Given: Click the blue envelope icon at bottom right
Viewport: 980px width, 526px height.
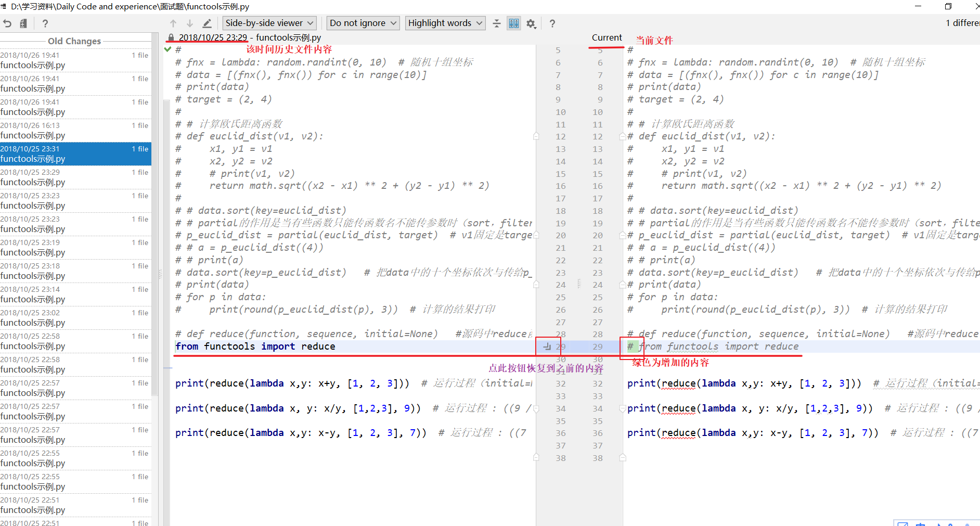Looking at the screenshot, I should coord(904,524).
